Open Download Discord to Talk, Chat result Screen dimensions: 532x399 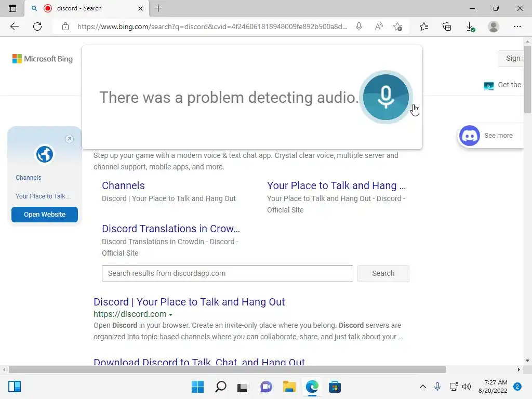click(199, 362)
